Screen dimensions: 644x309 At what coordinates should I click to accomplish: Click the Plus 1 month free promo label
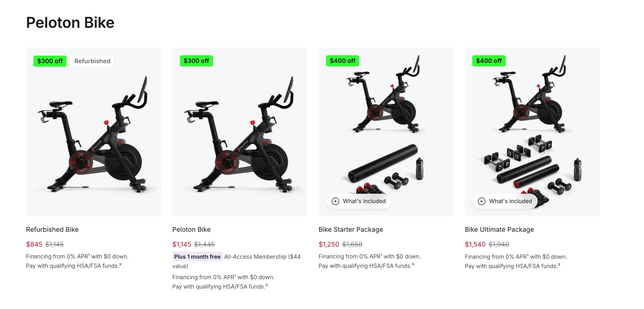(197, 257)
